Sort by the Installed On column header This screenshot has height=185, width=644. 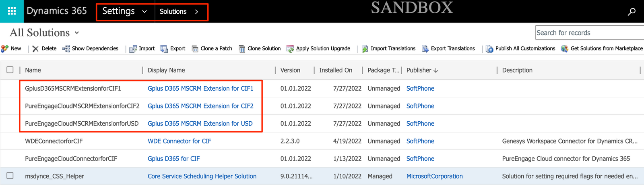point(336,70)
